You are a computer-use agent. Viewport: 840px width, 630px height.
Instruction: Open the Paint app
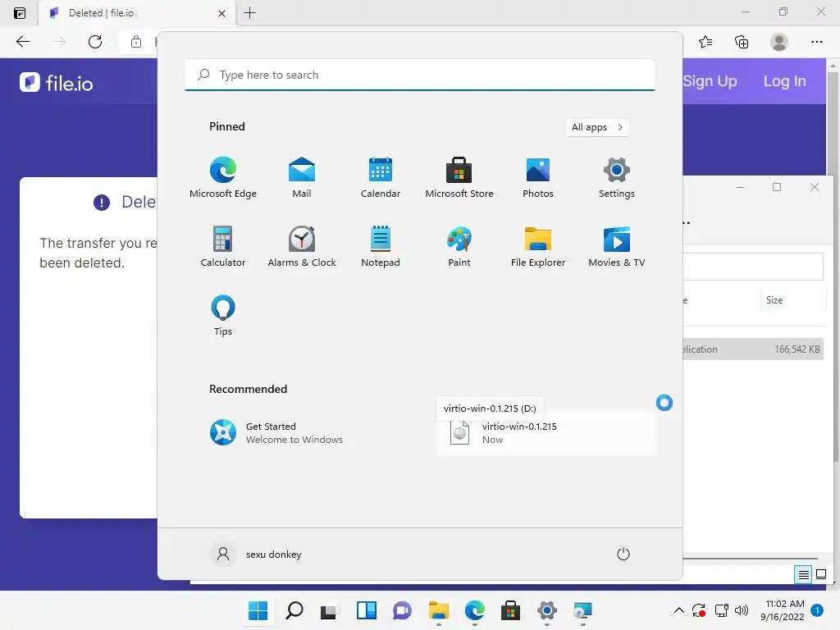coord(459,246)
